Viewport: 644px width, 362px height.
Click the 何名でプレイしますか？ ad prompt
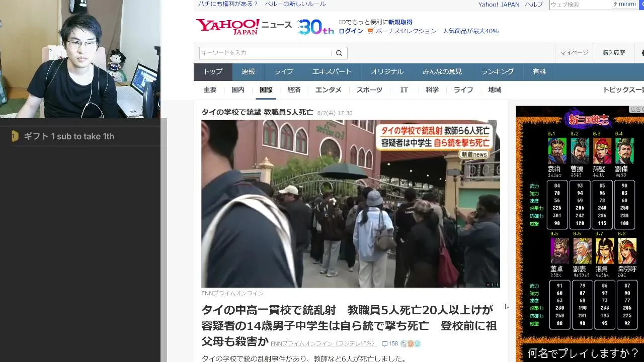point(582,353)
